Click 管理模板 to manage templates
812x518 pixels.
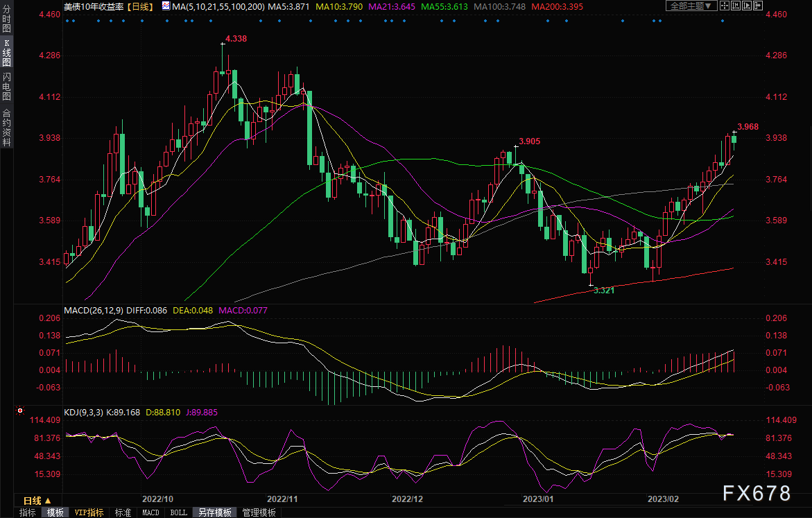coord(259,512)
